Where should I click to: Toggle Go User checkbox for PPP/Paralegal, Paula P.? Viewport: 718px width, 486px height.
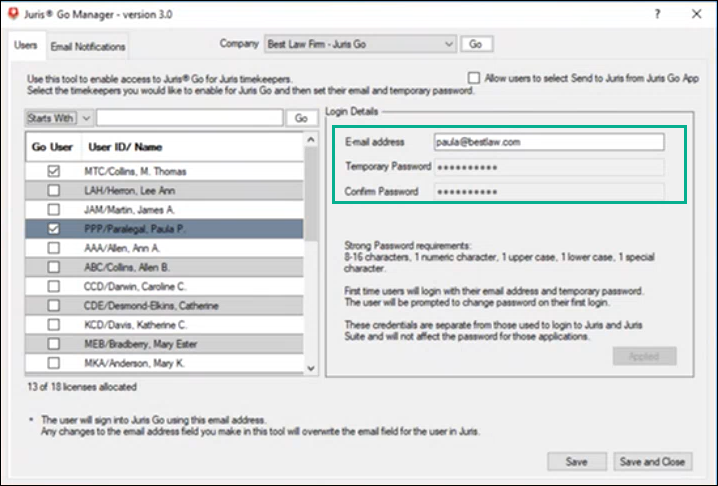pos(54,229)
